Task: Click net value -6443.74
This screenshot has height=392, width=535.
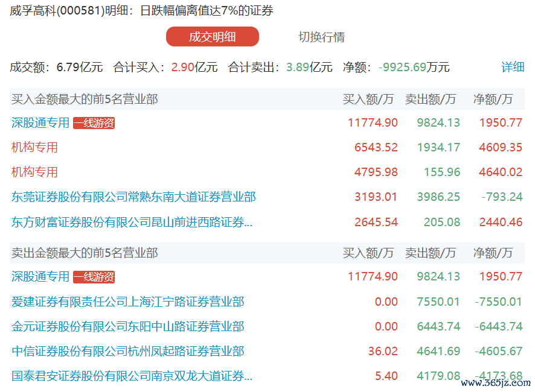Action: [499, 326]
